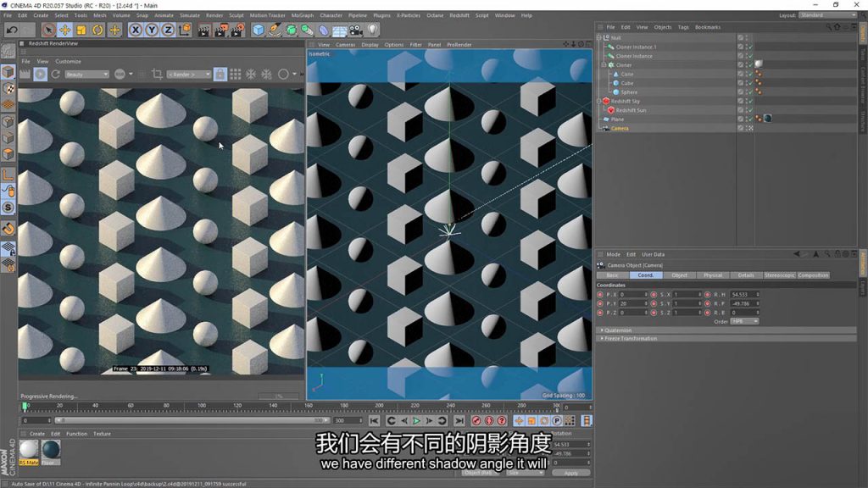
Task: Toggle the camera lock in RenderView
Action: (x=220, y=75)
